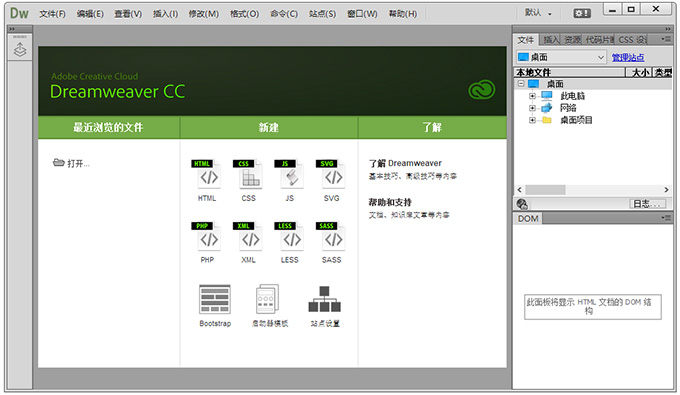The image size is (680, 395).
Task: Create a new PHP file
Action: pos(207,242)
